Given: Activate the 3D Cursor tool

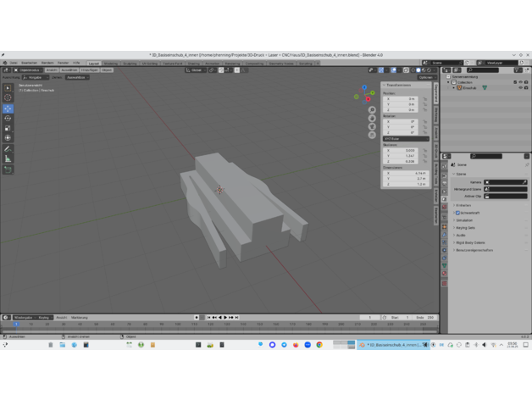Looking at the screenshot, I should 8,98.
